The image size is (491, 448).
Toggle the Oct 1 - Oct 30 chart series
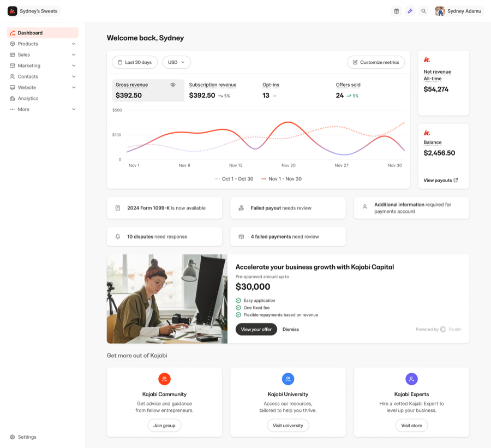(x=234, y=179)
